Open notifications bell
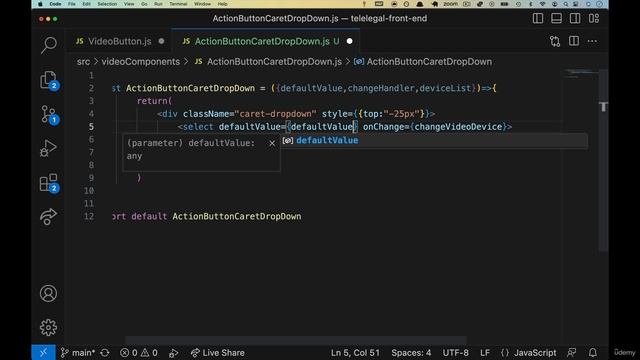Image resolution: width=640 pixels, height=360 pixels. point(593,353)
